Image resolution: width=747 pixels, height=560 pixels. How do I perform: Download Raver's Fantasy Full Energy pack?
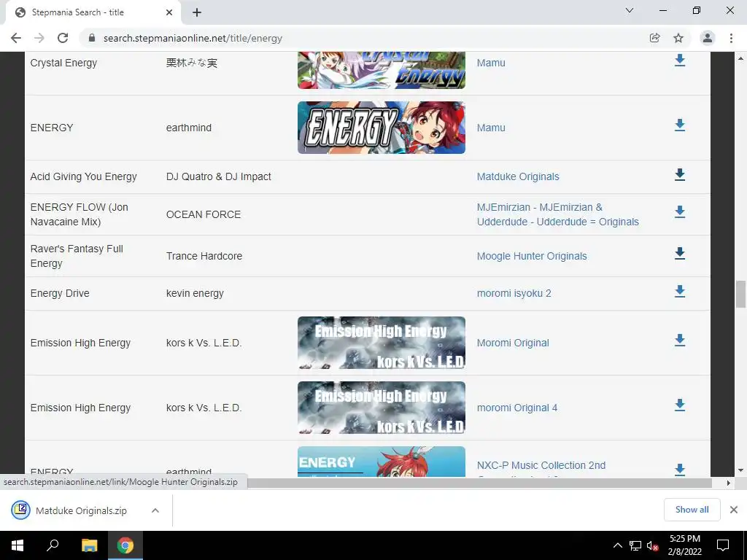coord(680,253)
